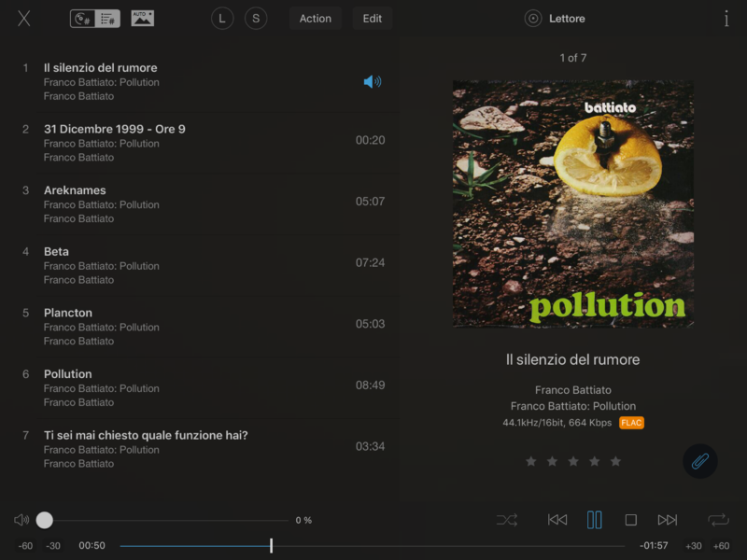Click the circular L button
Image resolution: width=747 pixels, height=560 pixels.
pos(222,19)
